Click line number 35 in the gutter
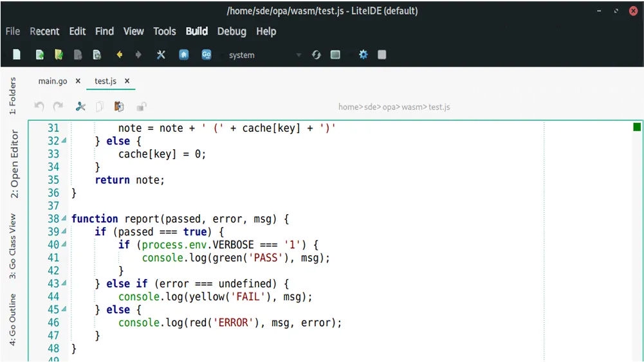Viewport: 644px width, 362px height. click(x=53, y=180)
